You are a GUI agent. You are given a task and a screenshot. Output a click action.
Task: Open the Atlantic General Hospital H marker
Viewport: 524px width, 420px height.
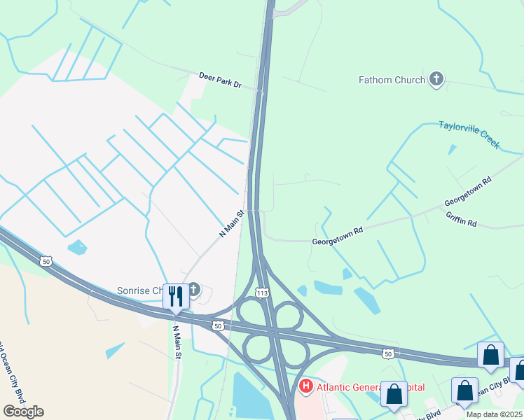pos(305,386)
